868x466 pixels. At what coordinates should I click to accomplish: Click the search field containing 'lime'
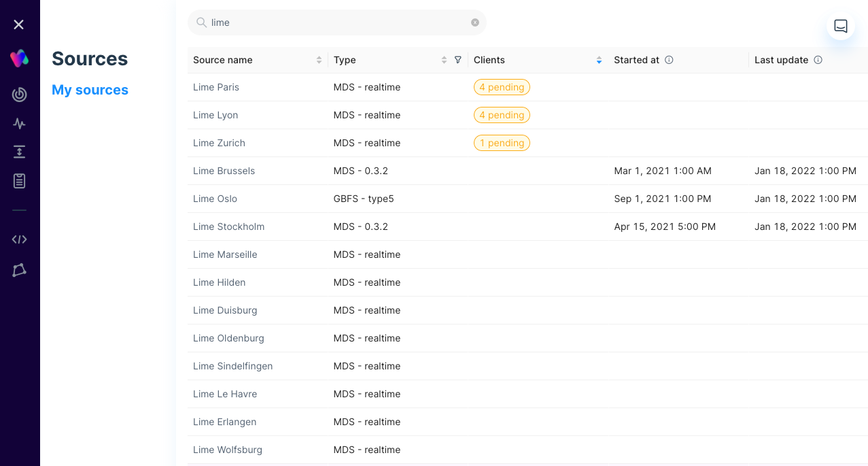tap(337, 22)
